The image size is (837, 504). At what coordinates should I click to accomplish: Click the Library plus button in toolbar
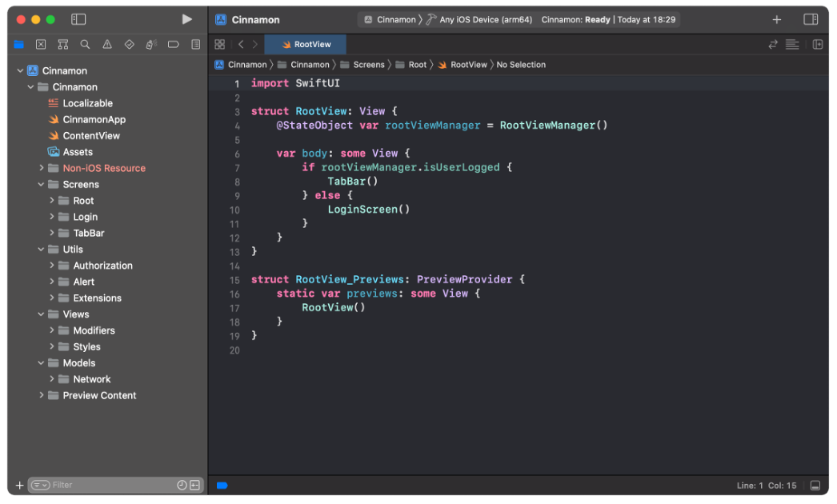click(x=776, y=19)
